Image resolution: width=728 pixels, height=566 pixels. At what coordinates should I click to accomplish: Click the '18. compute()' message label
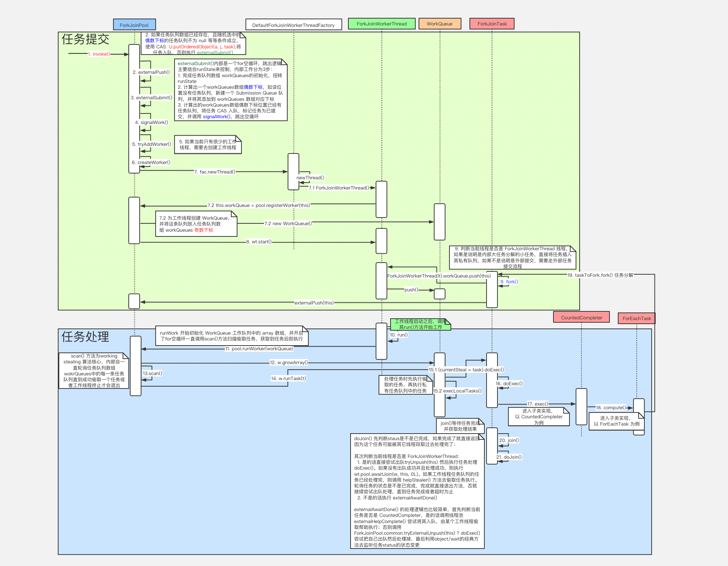(611, 407)
